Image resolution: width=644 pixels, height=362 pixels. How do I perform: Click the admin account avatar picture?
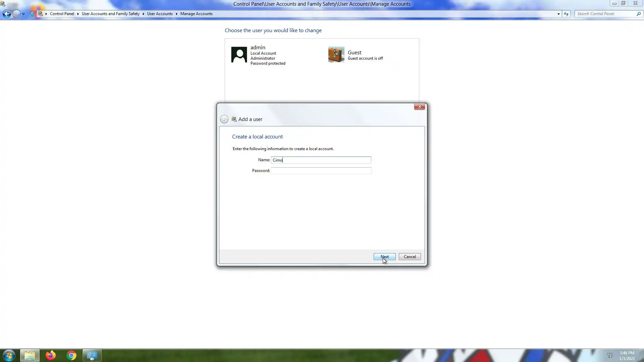point(239,55)
